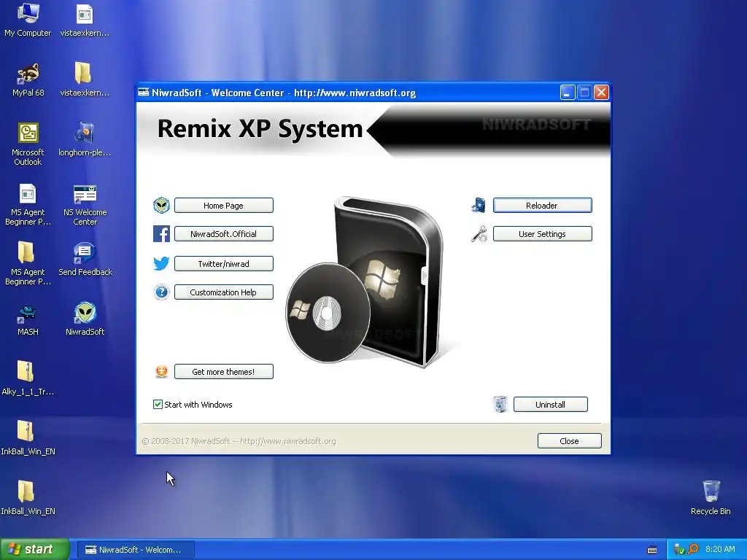Click Get more themes! button
Screen dimensions: 747x560
click(223, 372)
